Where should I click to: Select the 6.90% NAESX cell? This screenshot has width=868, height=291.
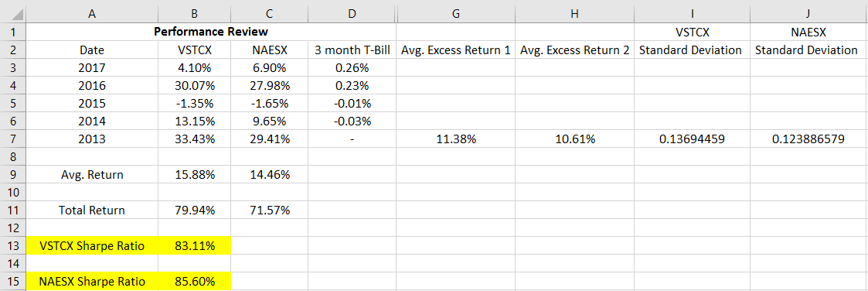270,67
